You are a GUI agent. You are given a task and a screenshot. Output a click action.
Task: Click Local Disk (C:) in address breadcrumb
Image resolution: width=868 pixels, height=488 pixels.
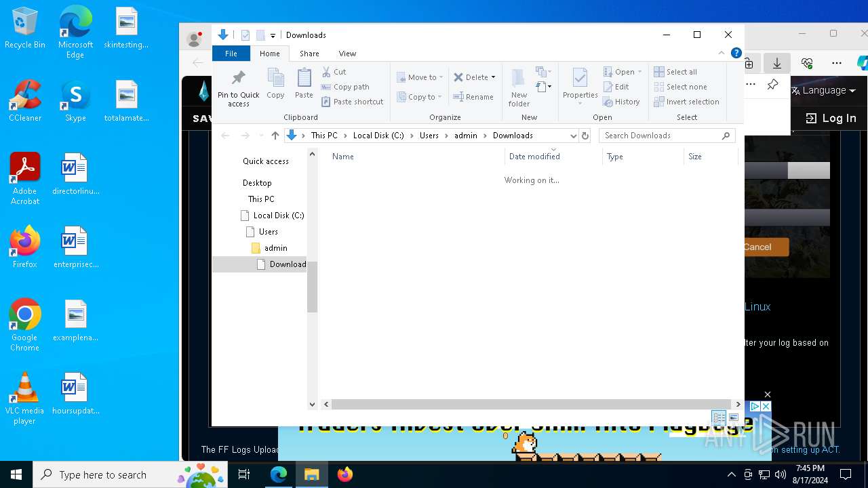[378, 136]
